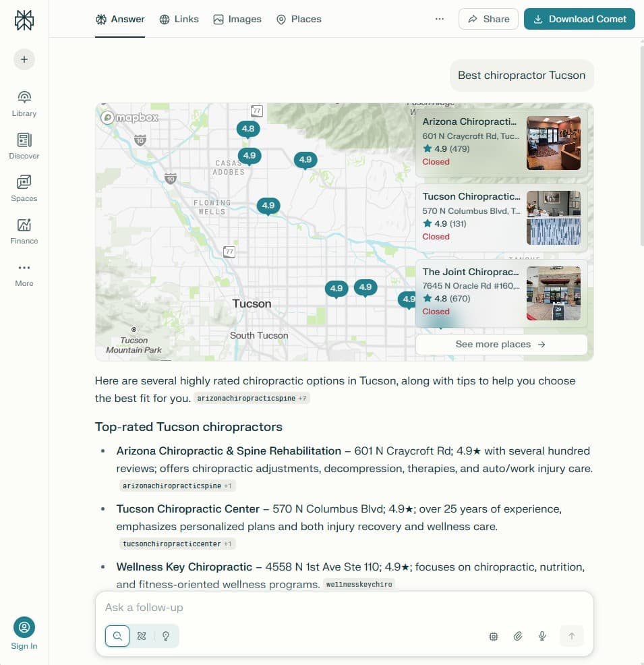This screenshot has height=665, width=644.
Task: Open the Library section from the sidebar
Action: pyautogui.click(x=24, y=103)
